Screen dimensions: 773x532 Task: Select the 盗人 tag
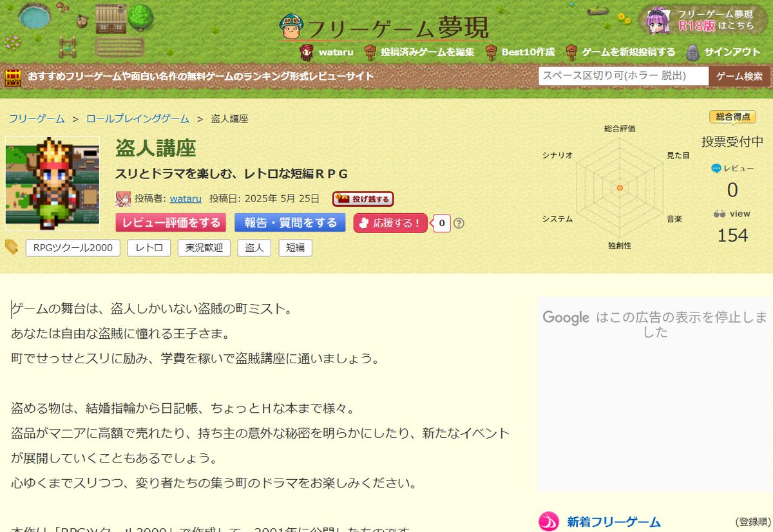(254, 248)
